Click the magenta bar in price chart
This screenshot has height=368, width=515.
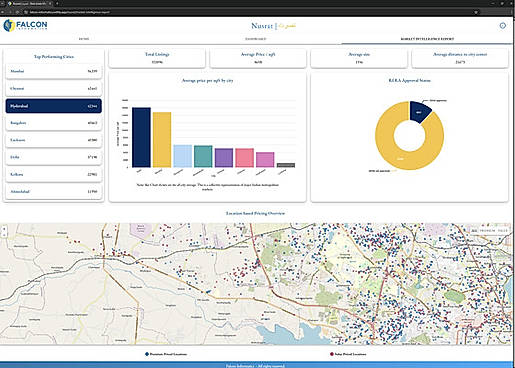265,160
